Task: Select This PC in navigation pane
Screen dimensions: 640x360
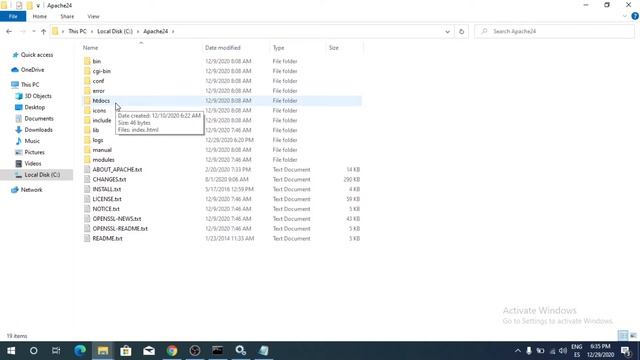Action: pos(25,84)
